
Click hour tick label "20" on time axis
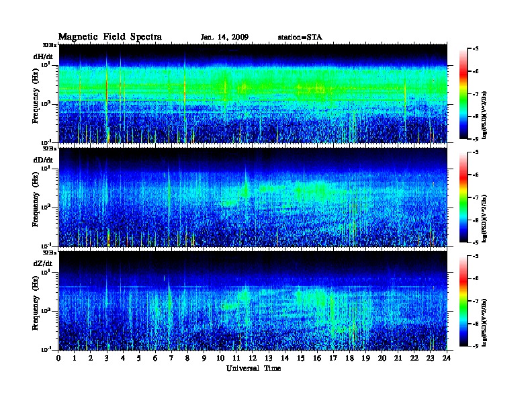point(382,358)
